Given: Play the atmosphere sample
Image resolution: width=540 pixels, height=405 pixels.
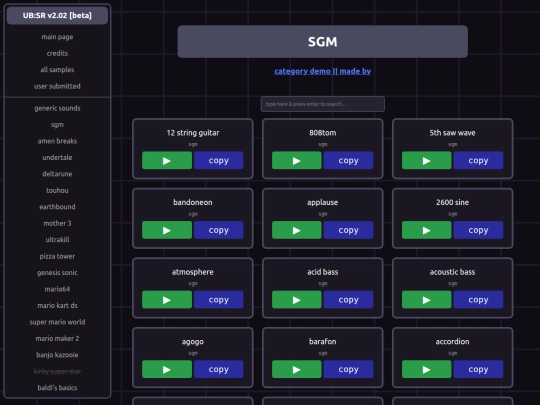Looking at the screenshot, I should tap(167, 300).
